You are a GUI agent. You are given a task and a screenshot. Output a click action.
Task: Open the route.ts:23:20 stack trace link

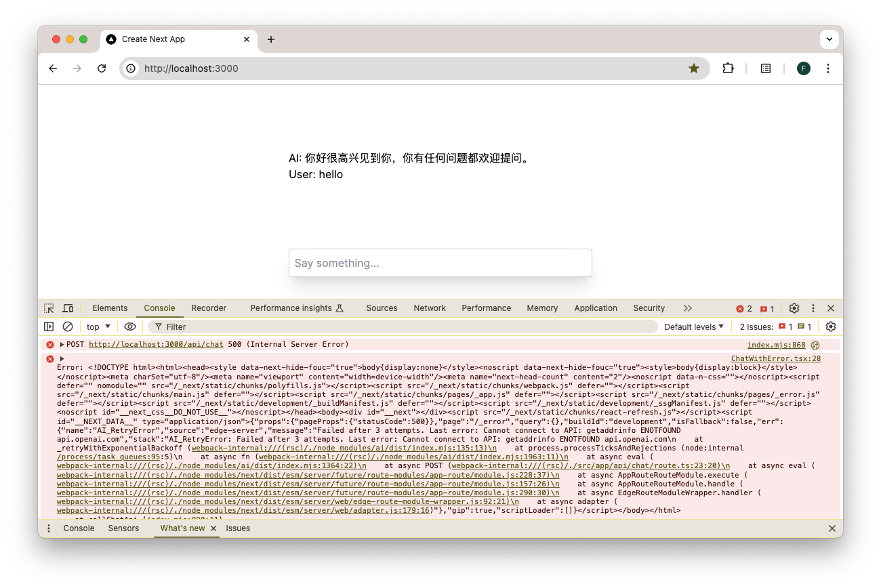point(590,466)
